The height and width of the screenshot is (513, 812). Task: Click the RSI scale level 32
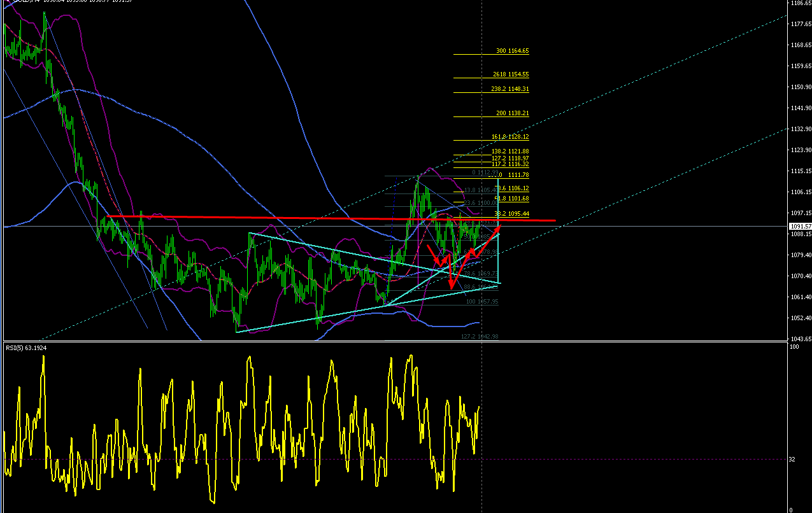tap(793, 459)
